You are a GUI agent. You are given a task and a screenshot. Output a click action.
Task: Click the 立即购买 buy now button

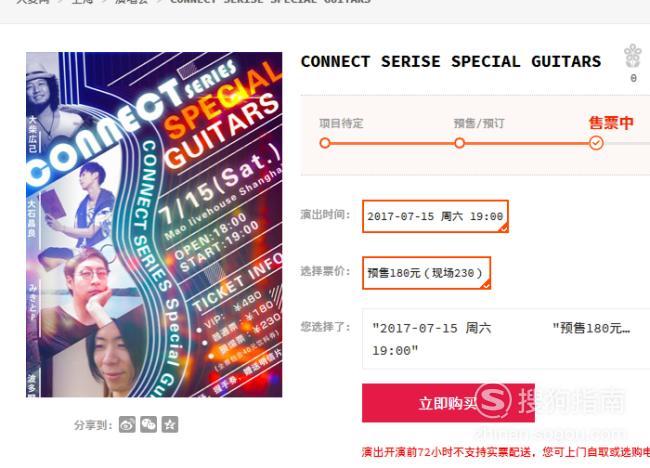pos(448,403)
